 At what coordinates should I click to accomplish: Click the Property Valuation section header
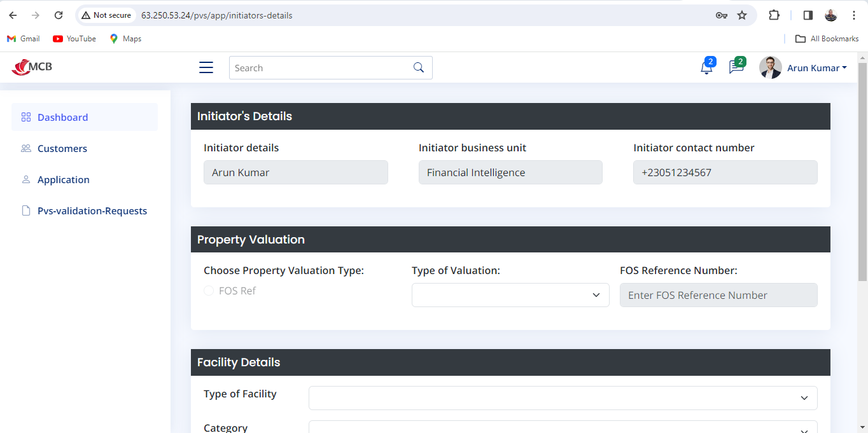coord(510,240)
